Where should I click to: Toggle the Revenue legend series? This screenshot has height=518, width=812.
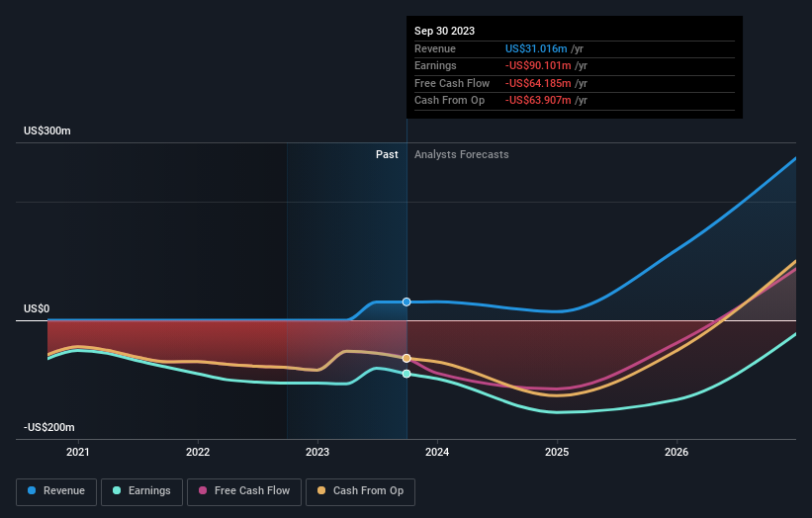56,491
